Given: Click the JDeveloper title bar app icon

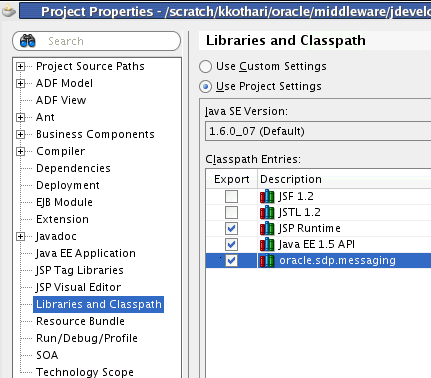Looking at the screenshot, I should pyautogui.click(x=8, y=11).
